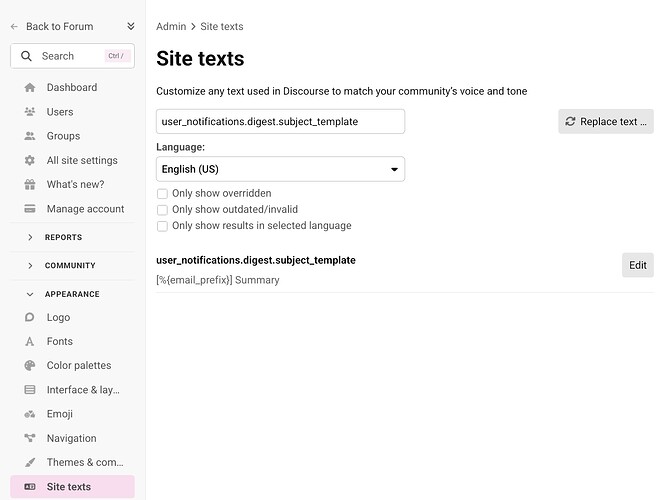
Task: Click the Dashboard home icon
Action: [x=30, y=88]
